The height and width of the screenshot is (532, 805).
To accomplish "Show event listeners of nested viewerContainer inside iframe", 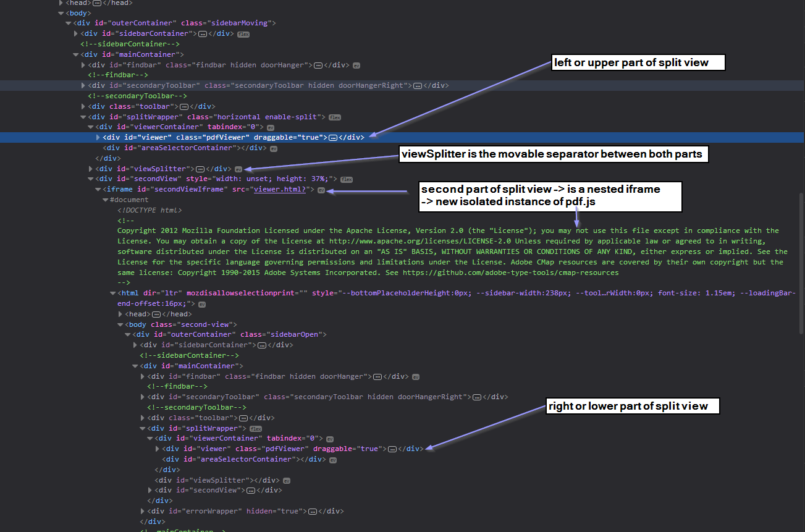I will pyautogui.click(x=329, y=439).
